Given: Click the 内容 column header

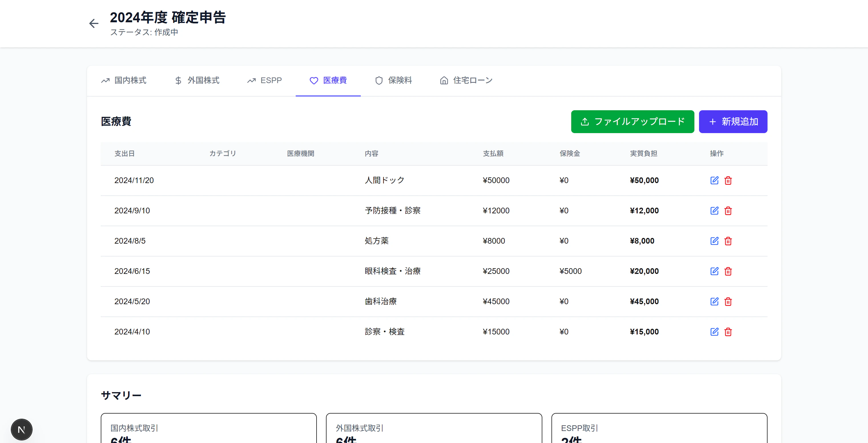Looking at the screenshot, I should 372,154.
